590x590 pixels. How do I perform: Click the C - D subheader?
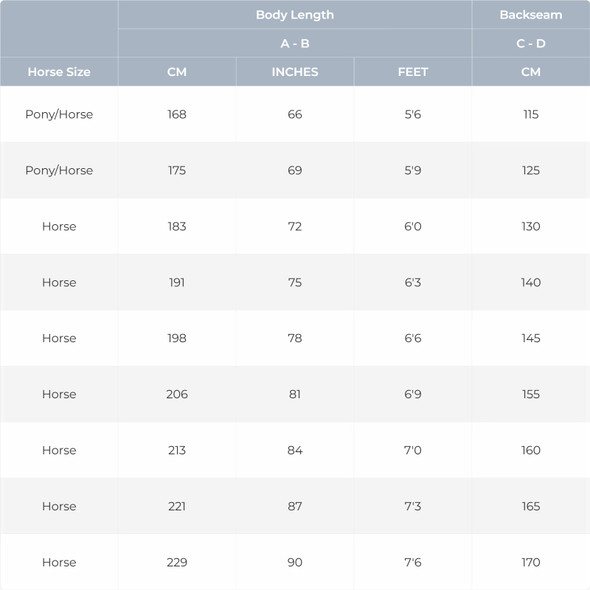click(531, 43)
